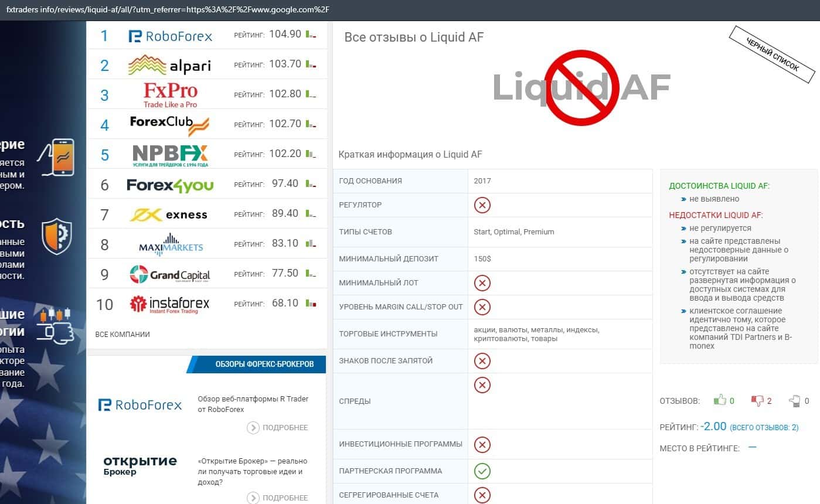Click the green thumbs-up reviews icon
The width and height of the screenshot is (820, 504).
tap(720, 400)
